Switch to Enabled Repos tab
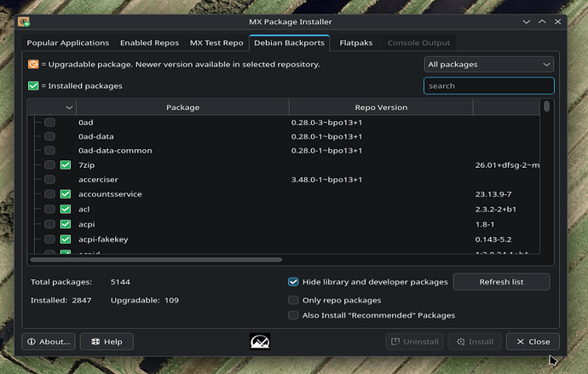The height and width of the screenshot is (374, 588). [x=150, y=43]
